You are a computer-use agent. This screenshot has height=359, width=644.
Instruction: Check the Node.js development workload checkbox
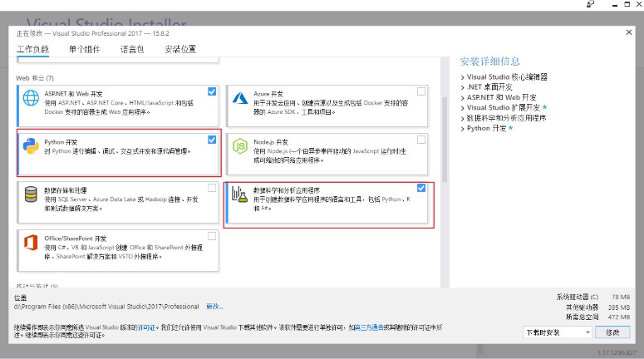pos(421,140)
